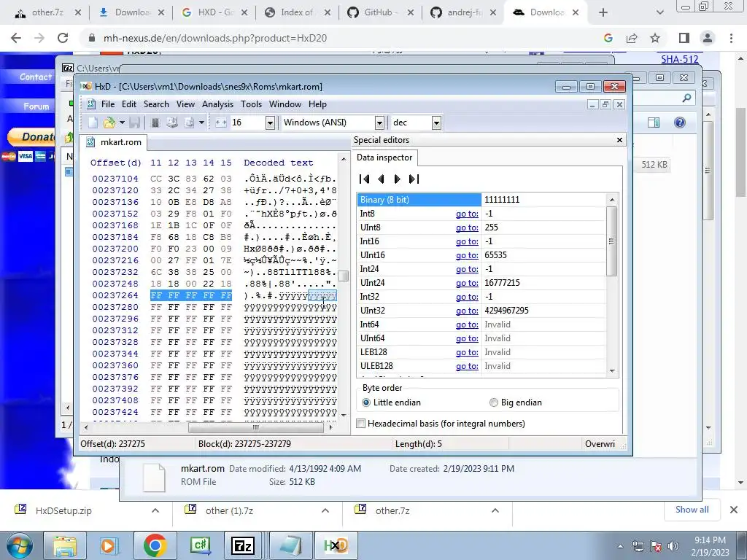Click the hex view vertical scrollbar thumb
This screenshot has width=747, height=560.
click(344, 276)
